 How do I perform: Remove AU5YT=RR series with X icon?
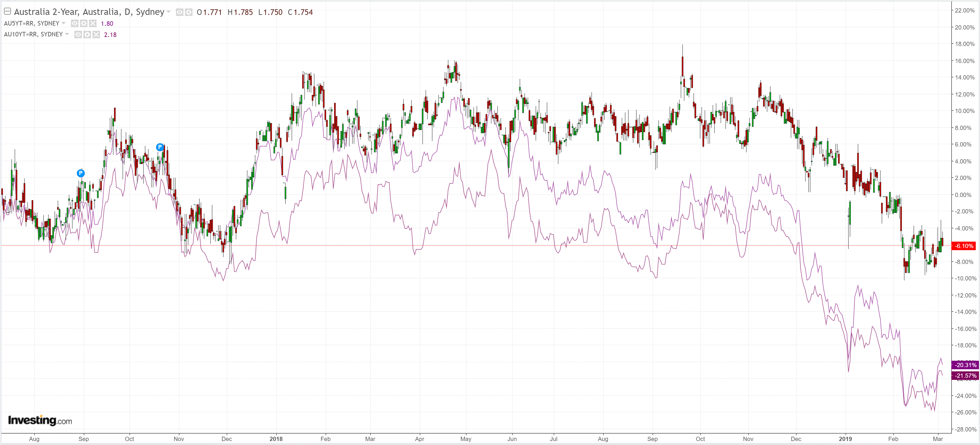[x=93, y=24]
